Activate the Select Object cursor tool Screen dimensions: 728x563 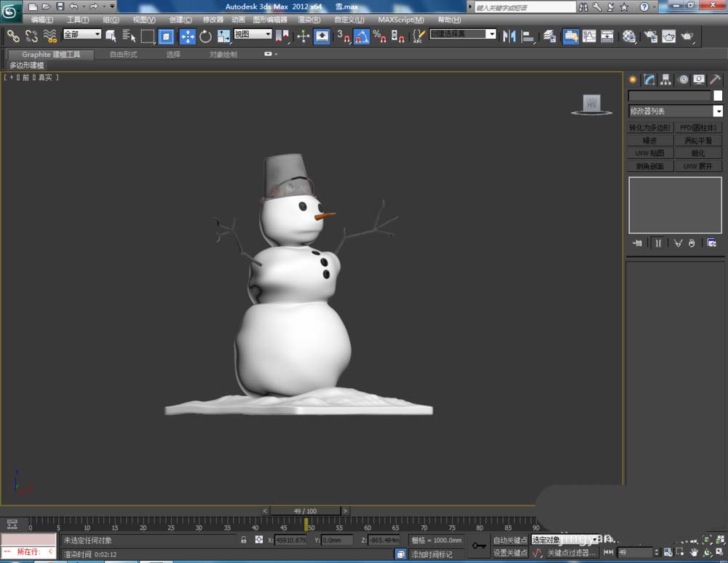pyautogui.click(x=111, y=36)
